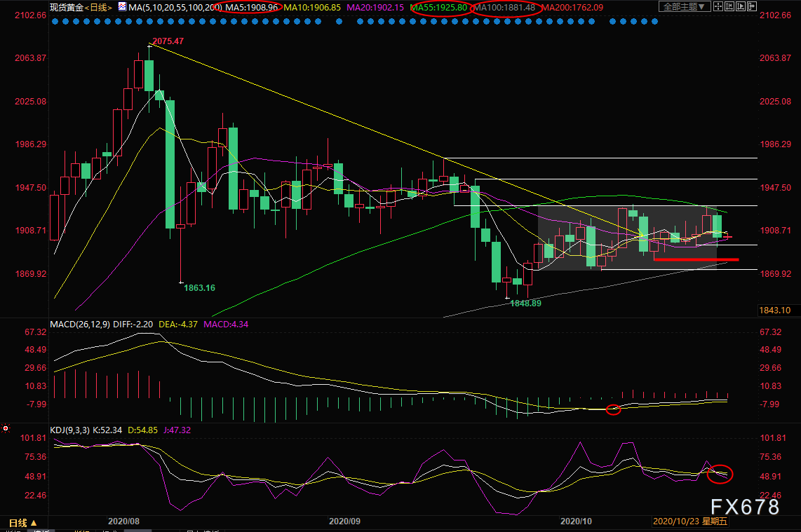Click the MA5:1908.96 value
Screen dimensions: 801x532
pos(251,8)
